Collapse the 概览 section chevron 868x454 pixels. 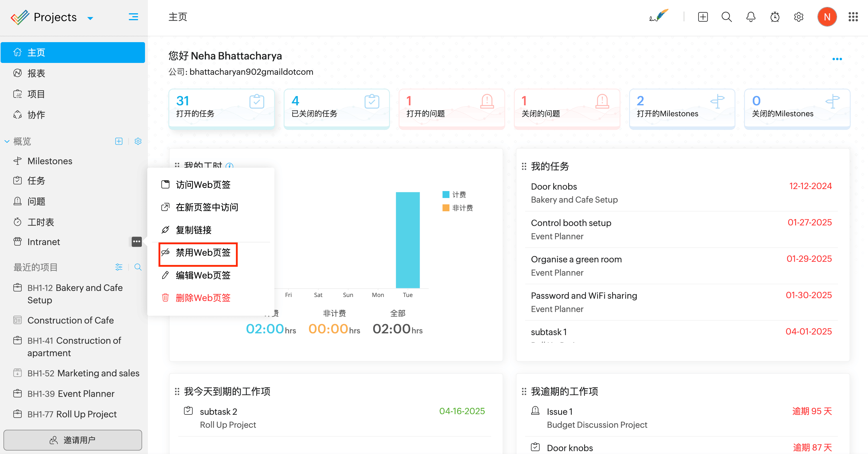click(7, 141)
